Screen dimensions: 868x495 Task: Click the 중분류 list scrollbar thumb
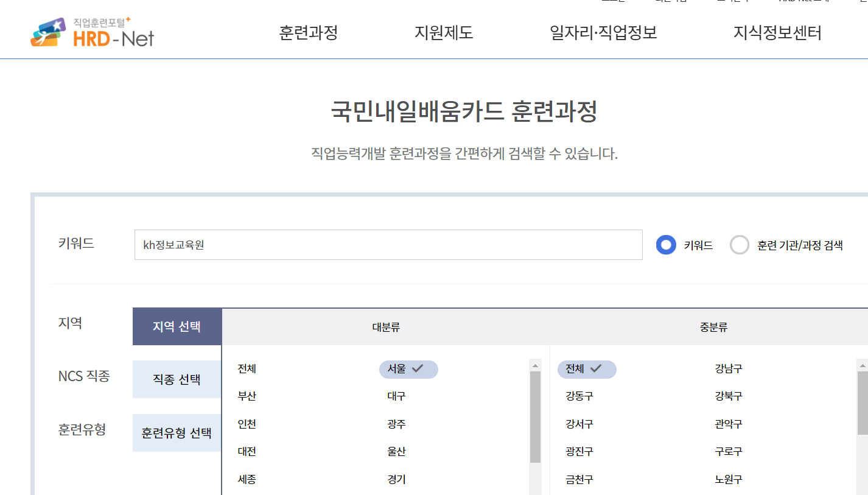point(863,402)
